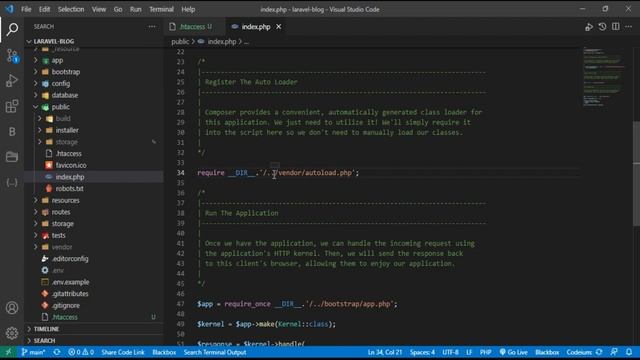Click line number 47 in gutter
Image resolution: width=640 pixels, height=360 pixels.
pyautogui.click(x=180, y=304)
